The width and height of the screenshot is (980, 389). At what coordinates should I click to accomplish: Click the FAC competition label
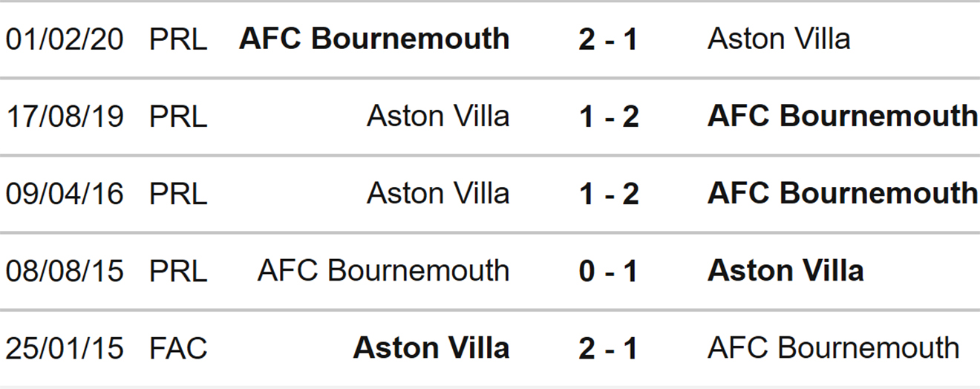click(x=178, y=348)
